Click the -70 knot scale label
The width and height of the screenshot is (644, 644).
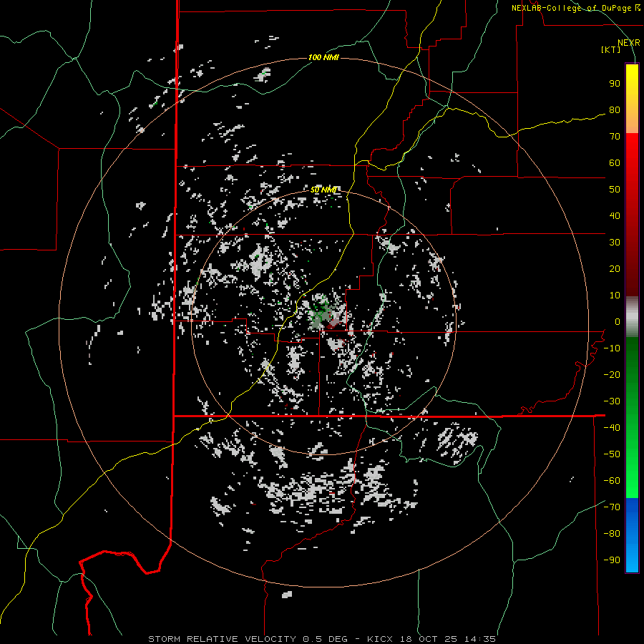tap(612, 507)
